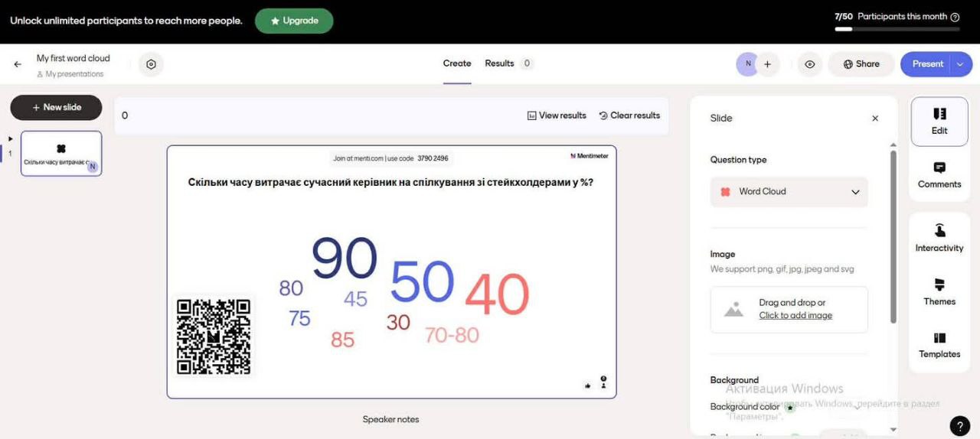Select the first slide thumbnail
Viewport: 980px width, 439px height.
(x=61, y=153)
